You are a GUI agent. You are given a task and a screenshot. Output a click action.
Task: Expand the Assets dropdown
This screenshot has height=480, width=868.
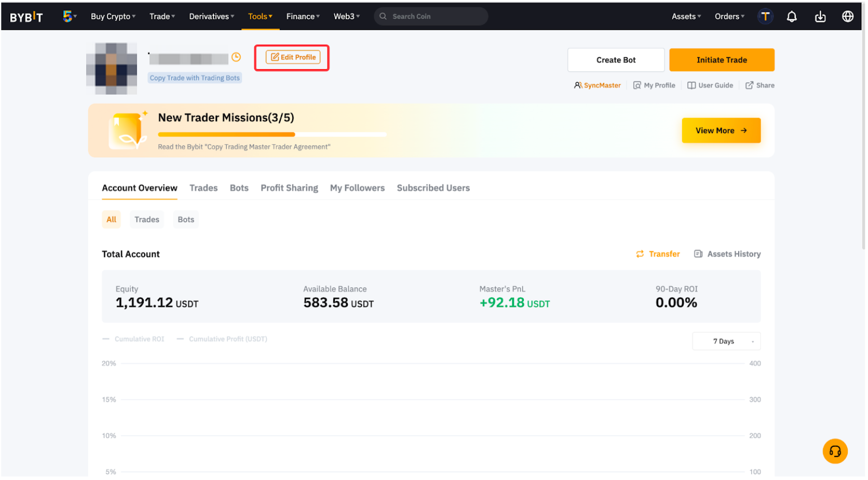(x=686, y=17)
